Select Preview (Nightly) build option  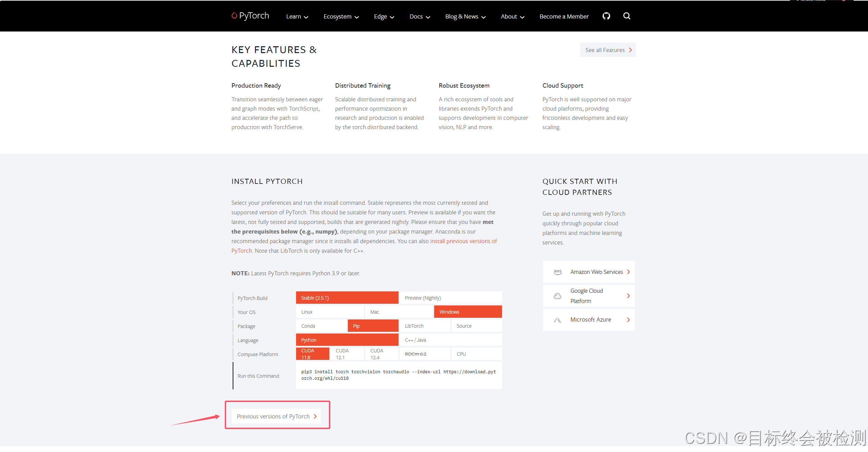pyautogui.click(x=450, y=298)
